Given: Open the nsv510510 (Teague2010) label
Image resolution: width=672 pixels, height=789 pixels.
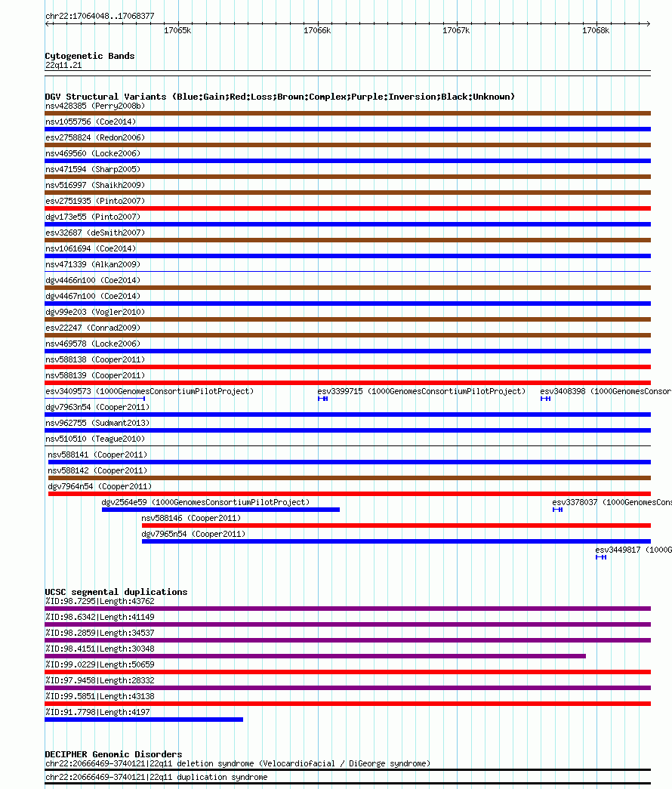Looking at the screenshot, I should coord(95,439).
